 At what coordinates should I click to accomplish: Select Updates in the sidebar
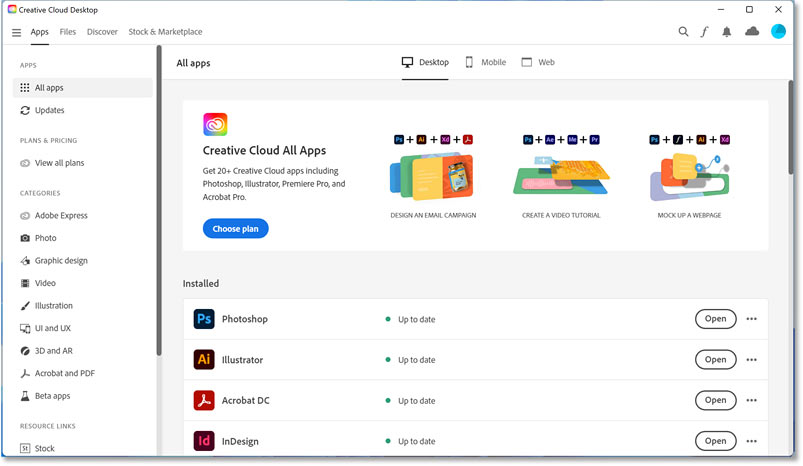[49, 110]
